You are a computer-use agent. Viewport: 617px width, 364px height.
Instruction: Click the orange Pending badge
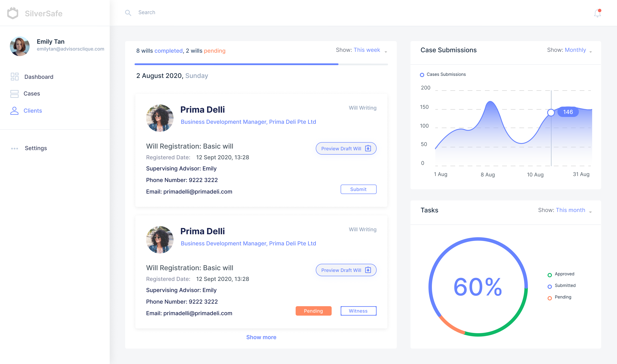(313, 311)
